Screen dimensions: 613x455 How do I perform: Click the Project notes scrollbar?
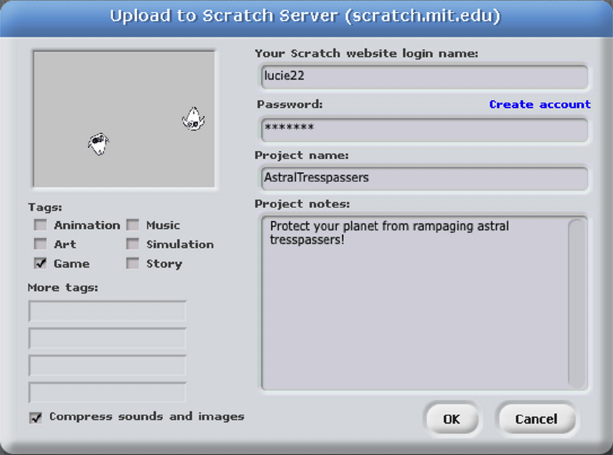pos(577,303)
